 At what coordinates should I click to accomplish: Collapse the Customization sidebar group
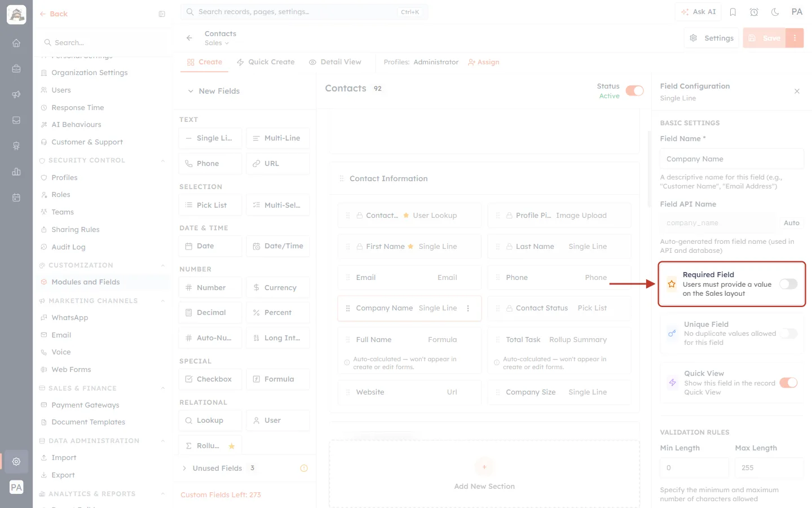coord(163,265)
